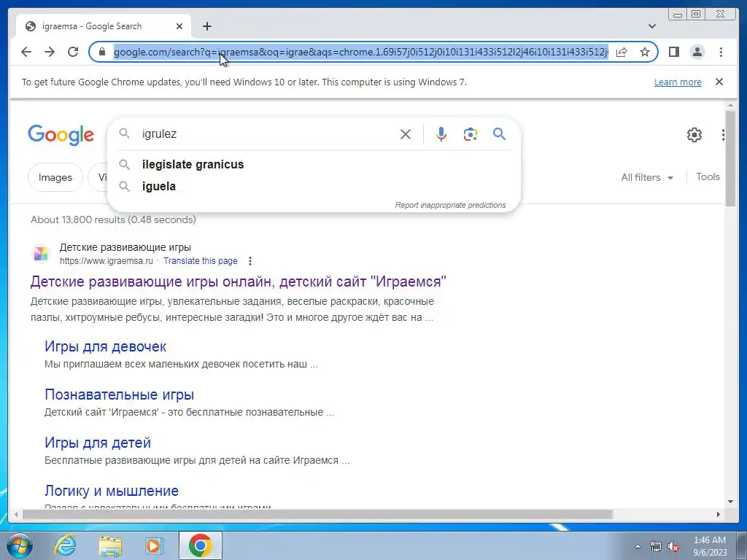Reload the page with the refresh icon
The image size is (747, 560).
[x=73, y=52]
